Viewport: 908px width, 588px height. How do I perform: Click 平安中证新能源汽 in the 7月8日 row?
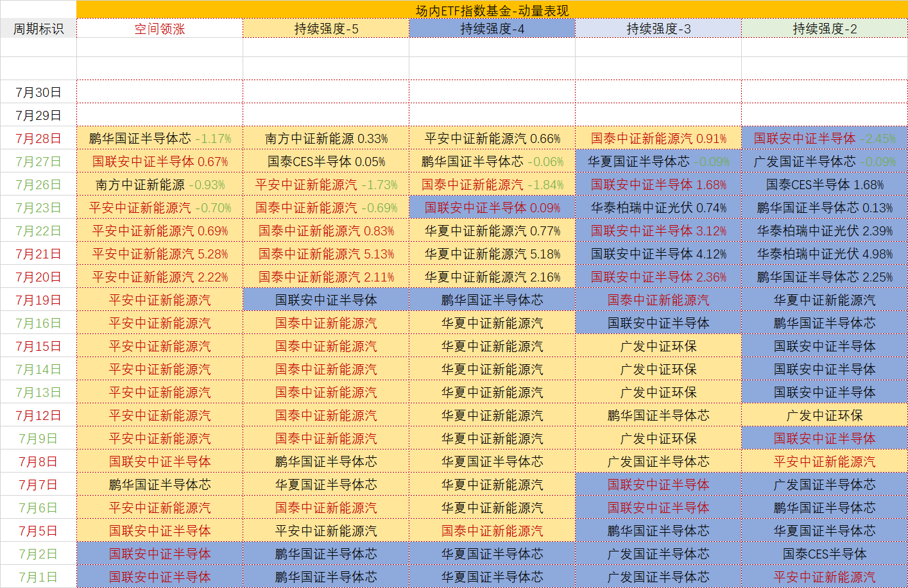825,462
